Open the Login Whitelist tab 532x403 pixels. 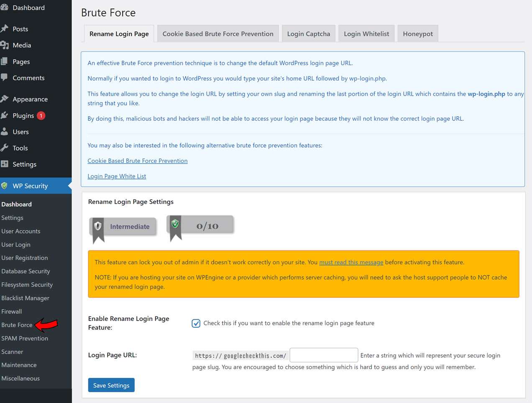tap(366, 34)
